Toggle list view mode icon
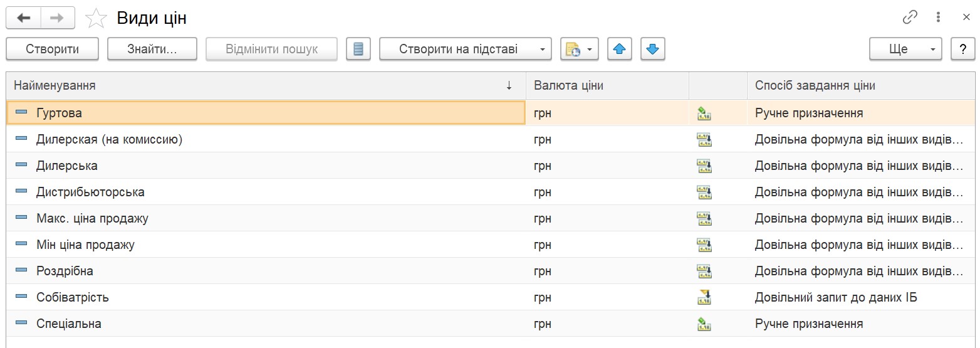Screen dimensions: 980x348 pyautogui.click(x=358, y=49)
